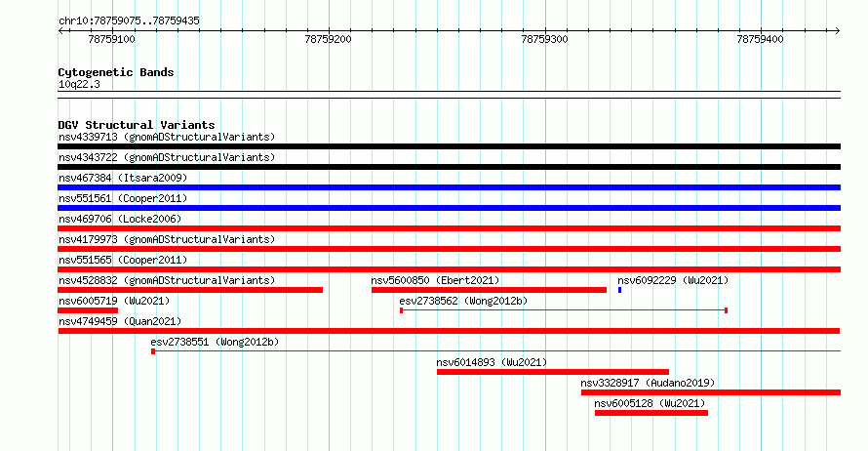The height and width of the screenshot is (451, 868).
Task: Click the black bar below nsv4343722
Action: [449, 167]
